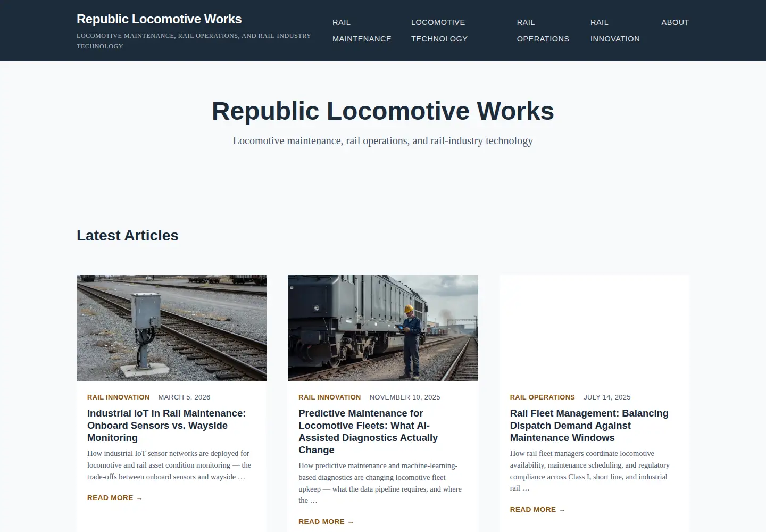This screenshot has width=766, height=532.
Task: Open the Locomotive Technology menu item
Action: pyautogui.click(x=439, y=30)
